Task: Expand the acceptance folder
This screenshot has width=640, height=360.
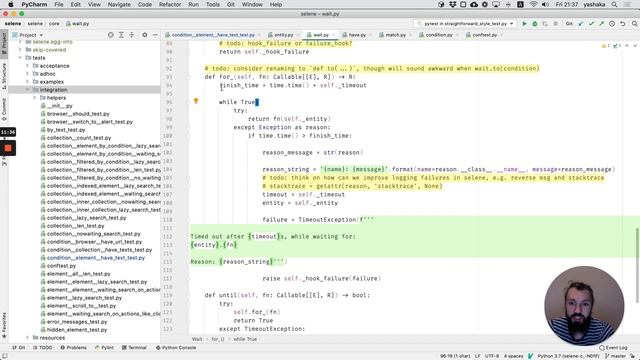Action: click(x=28, y=66)
